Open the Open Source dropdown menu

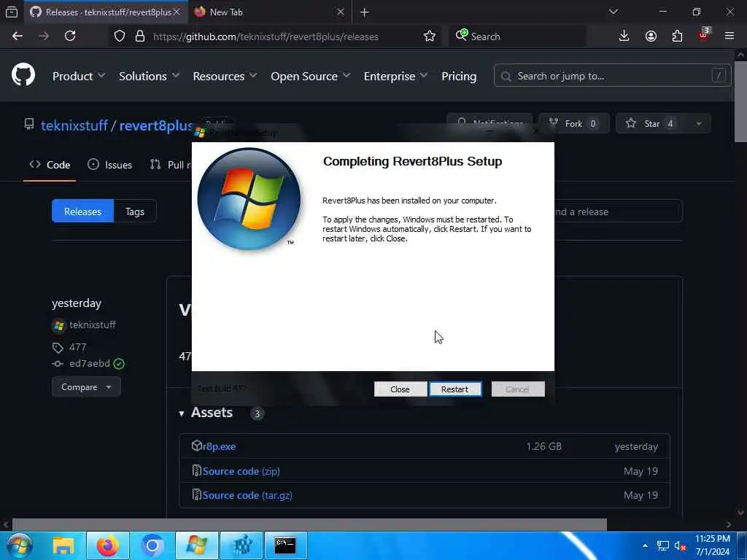[x=310, y=76]
